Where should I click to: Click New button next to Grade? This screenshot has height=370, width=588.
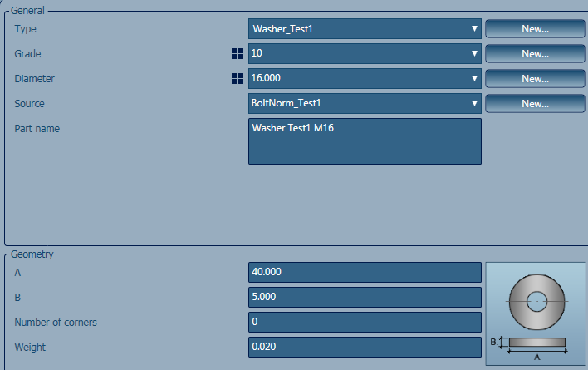pos(535,54)
